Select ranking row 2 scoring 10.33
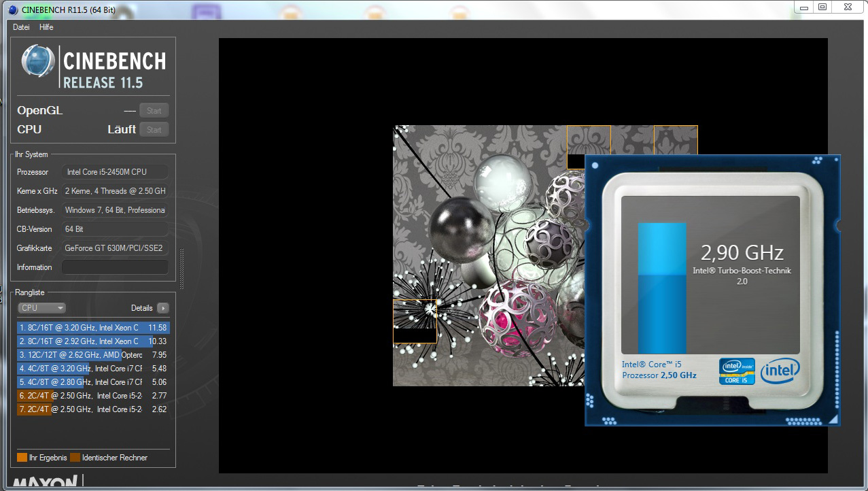 93,341
